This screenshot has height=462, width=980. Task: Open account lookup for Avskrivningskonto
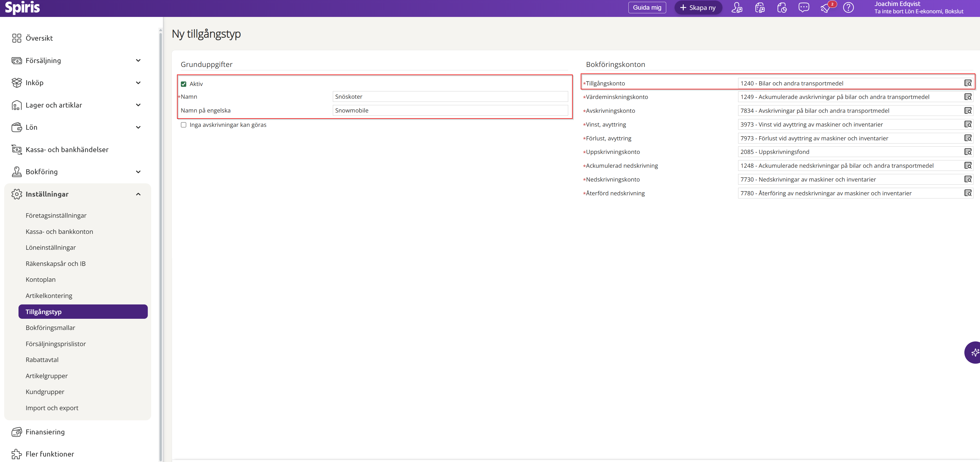click(x=968, y=111)
